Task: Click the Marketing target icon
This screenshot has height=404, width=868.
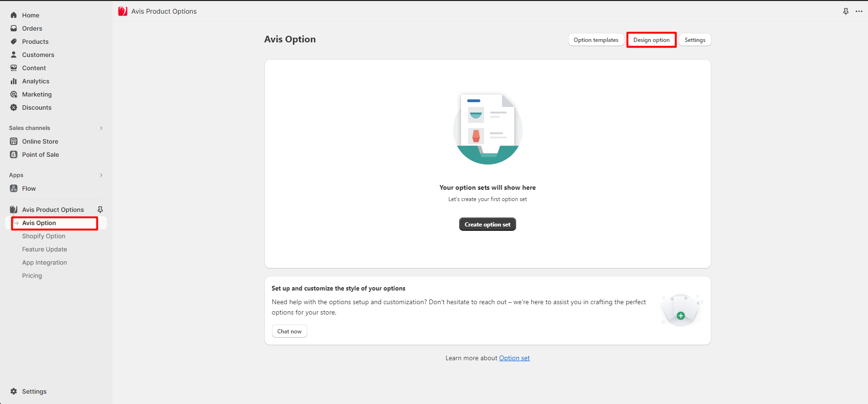Action: (x=14, y=94)
